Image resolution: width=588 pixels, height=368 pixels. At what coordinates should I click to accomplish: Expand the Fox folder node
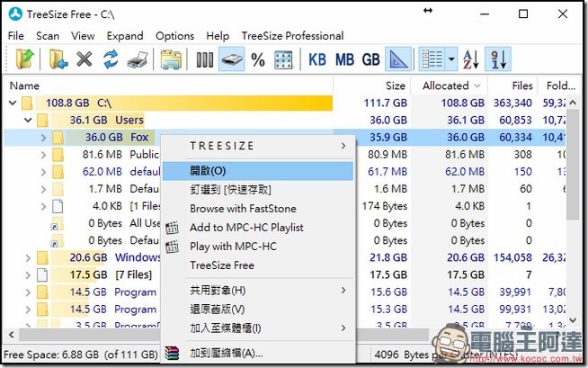pos(43,138)
